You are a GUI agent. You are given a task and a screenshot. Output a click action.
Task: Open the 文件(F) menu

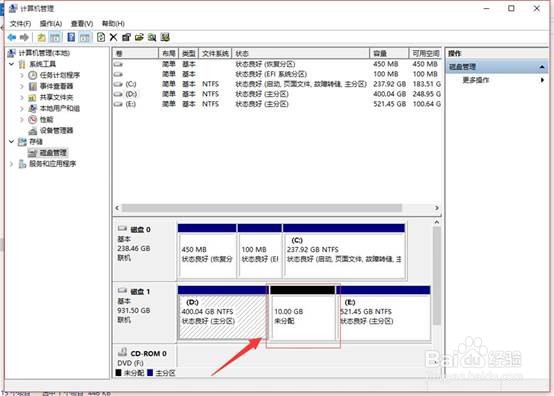tap(20, 24)
